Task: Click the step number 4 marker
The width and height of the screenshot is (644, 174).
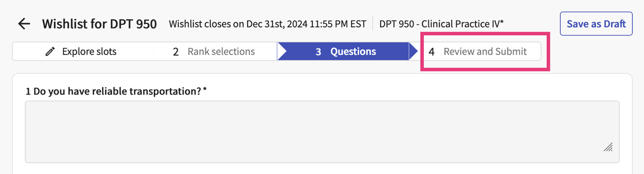Action: (x=432, y=52)
